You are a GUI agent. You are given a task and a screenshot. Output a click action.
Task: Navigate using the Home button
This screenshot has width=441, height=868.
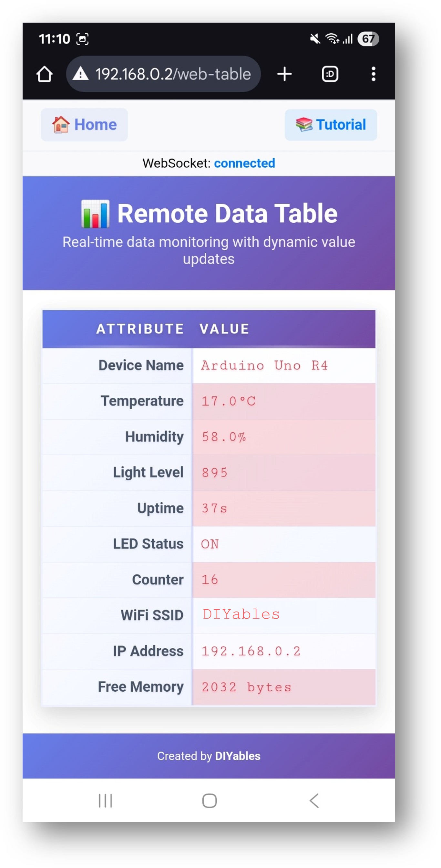pyautogui.click(x=84, y=124)
